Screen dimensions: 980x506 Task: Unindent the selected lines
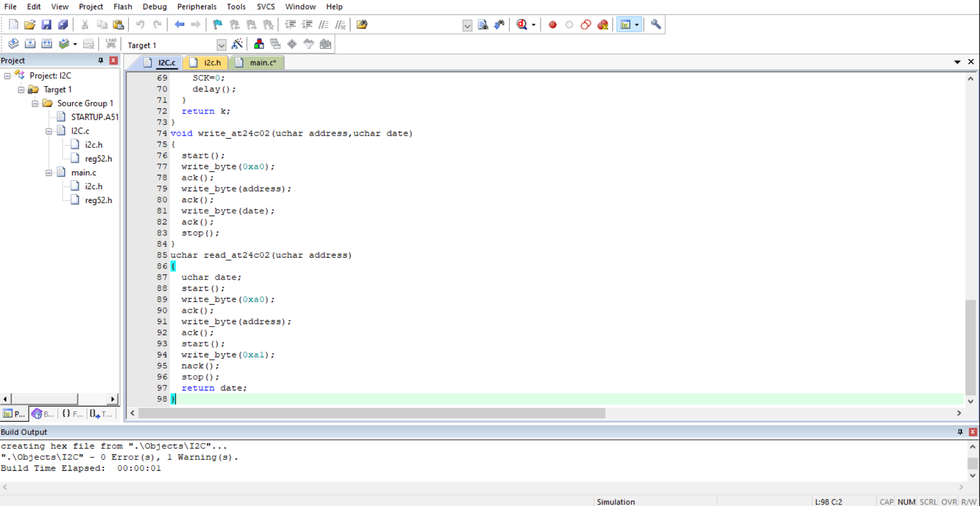(x=307, y=25)
